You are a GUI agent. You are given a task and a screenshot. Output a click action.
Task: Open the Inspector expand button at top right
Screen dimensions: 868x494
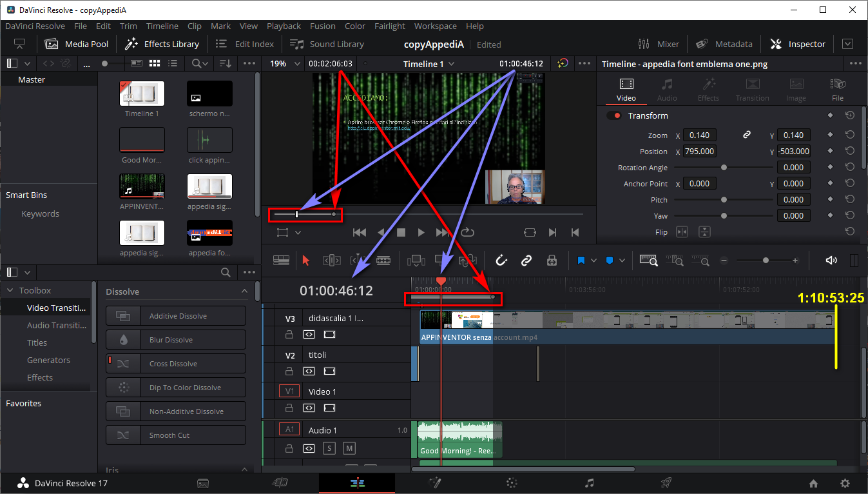(x=848, y=44)
